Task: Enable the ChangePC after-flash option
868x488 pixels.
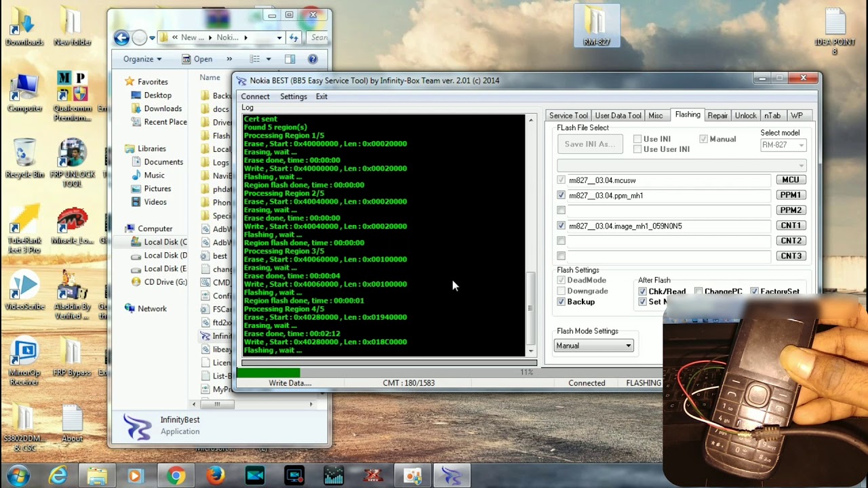Action: point(698,291)
